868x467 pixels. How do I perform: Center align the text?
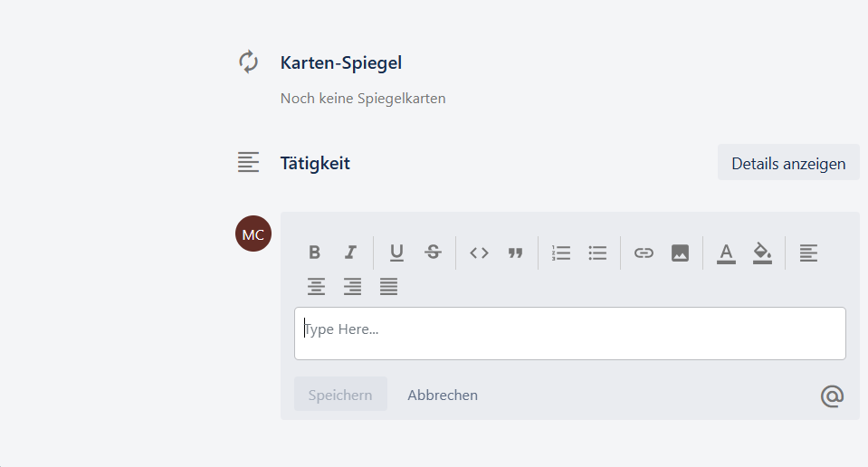[x=315, y=287]
